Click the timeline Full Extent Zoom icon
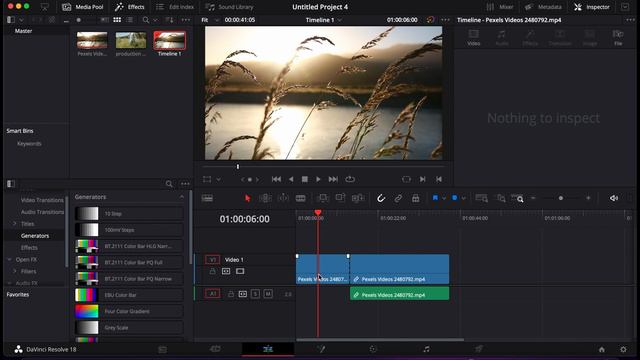The width and height of the screenshot is (640, 360). pyautogui.click(x=482, y=198)
